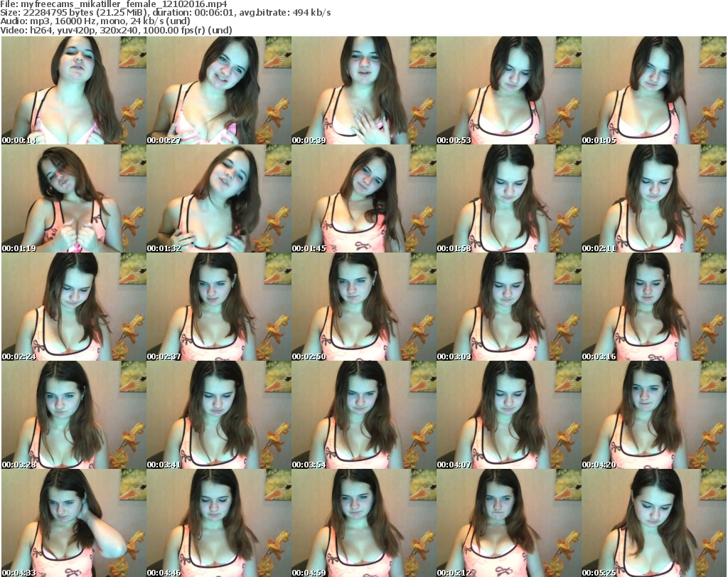728x577 pixels.
Task: Pick the frame stamped 00:03:16
Action: pyautogui.click(x=654, y=307)
